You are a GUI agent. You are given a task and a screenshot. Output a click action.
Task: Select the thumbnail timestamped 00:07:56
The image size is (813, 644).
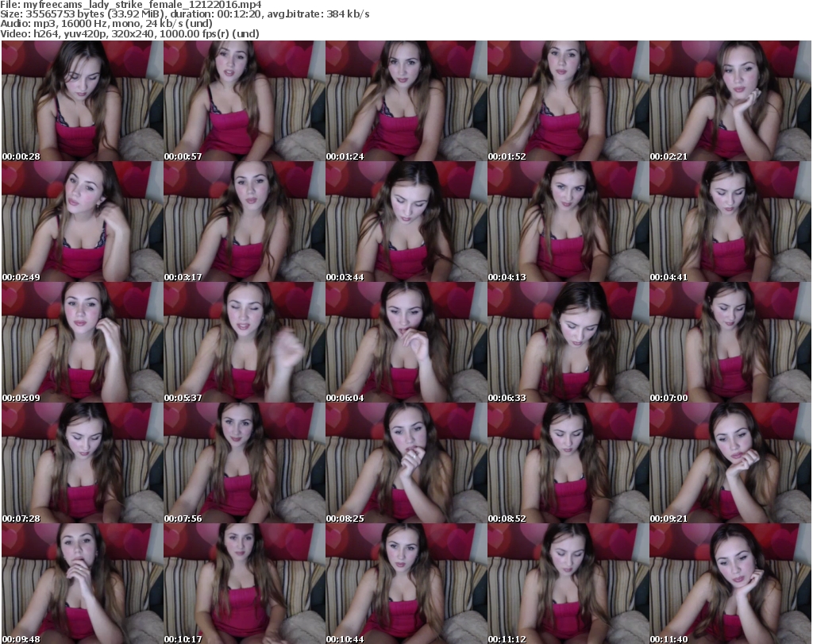tap(245, 463)
